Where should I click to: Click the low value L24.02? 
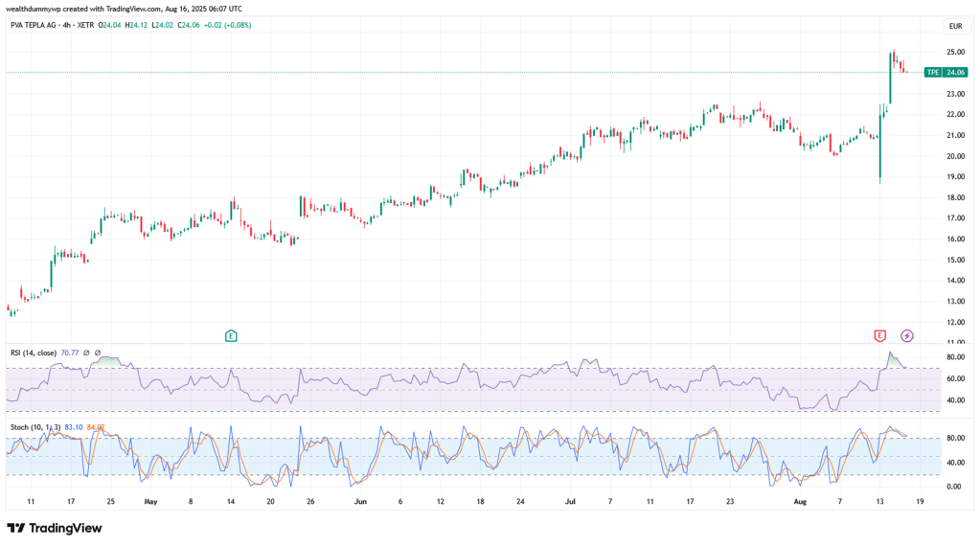tap(163, 25)
